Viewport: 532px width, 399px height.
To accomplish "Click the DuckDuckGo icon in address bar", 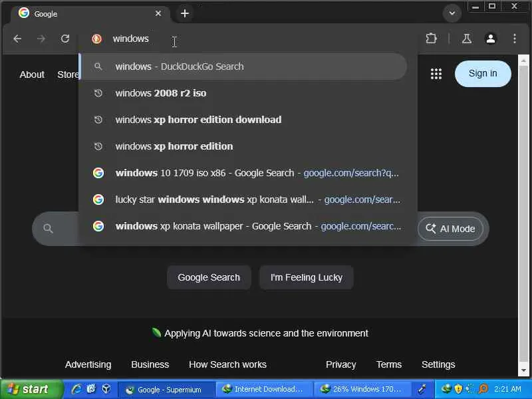I will [x=96, y=39].
